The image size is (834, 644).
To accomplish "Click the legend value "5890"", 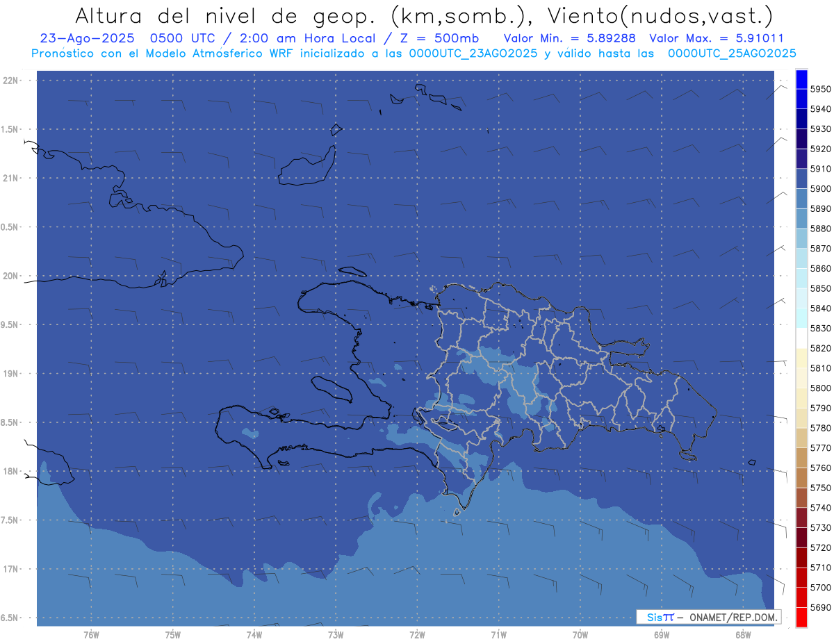I will click(821, 208).
